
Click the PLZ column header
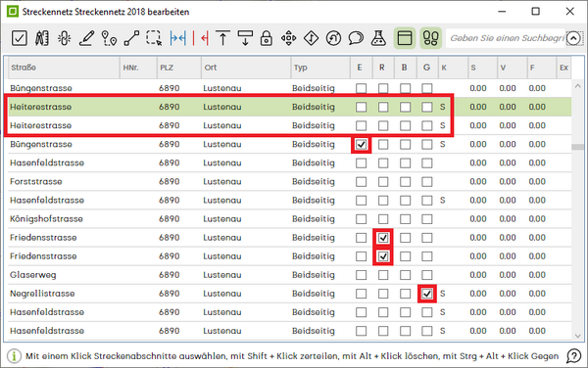(x=179, y=68)
